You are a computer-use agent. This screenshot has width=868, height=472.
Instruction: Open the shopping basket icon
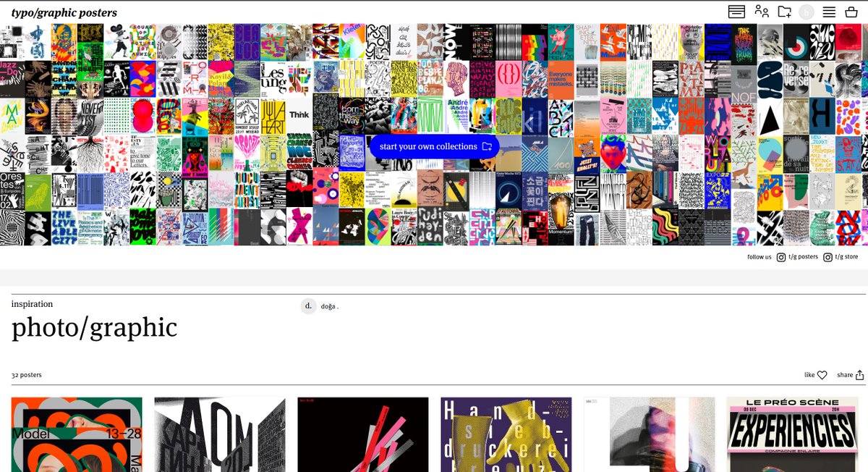click(851, 12)
